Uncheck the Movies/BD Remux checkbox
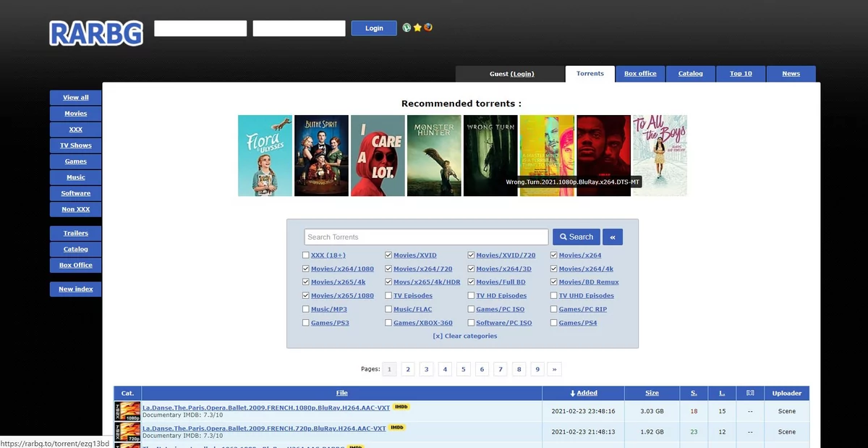 click(x=554, y=282)
